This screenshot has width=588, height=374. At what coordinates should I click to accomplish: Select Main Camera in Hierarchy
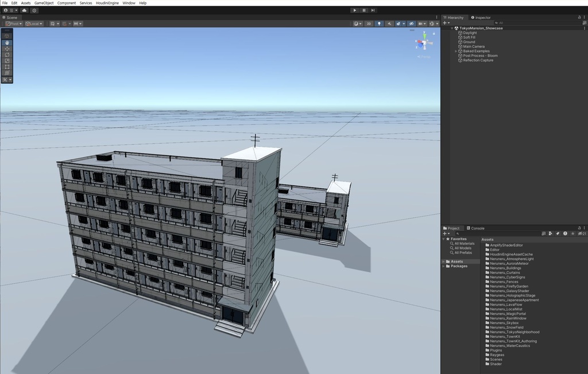tap(474, 46)
